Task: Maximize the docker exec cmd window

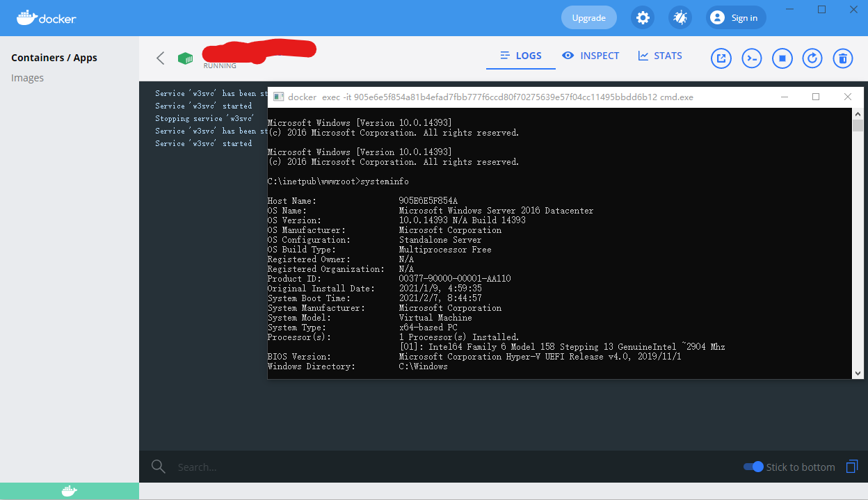Action: (x=816, y=97)
